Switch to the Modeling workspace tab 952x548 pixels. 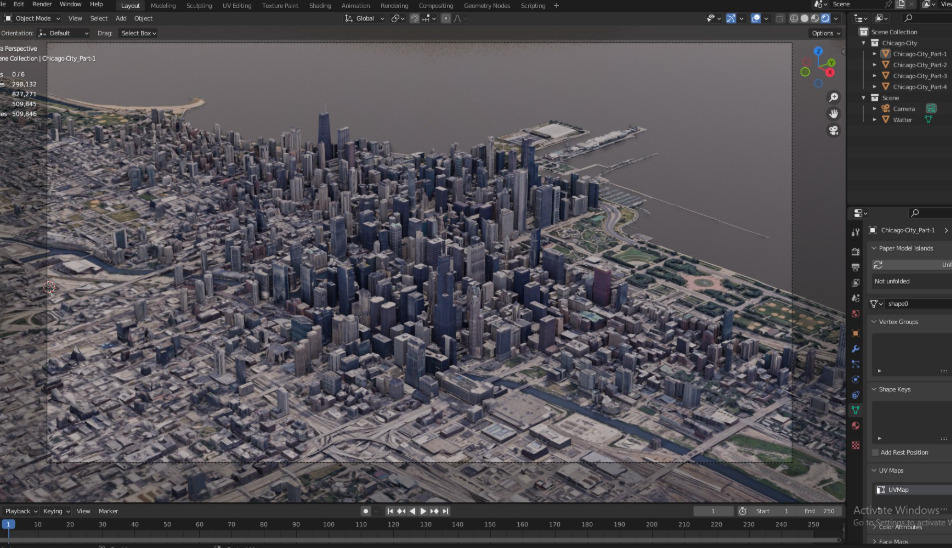[x=163, y=5]
